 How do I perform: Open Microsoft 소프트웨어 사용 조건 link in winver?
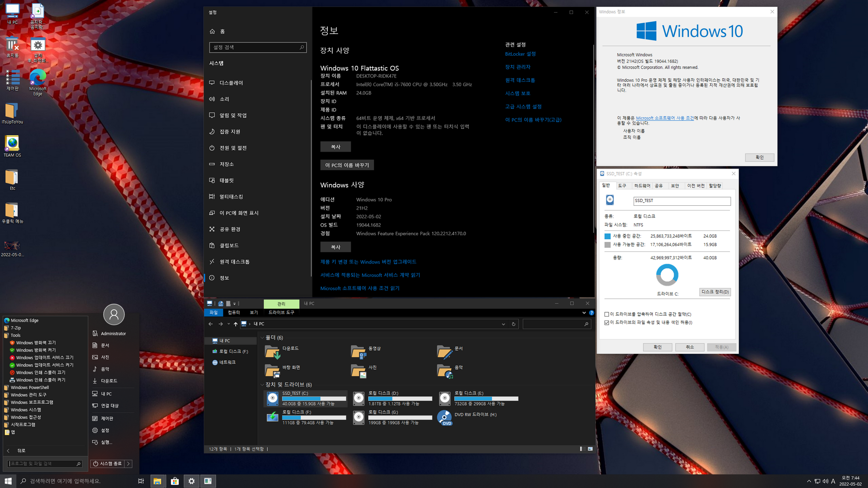click(665, 118)
